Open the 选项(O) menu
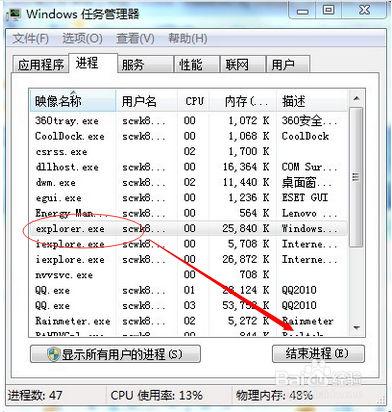 pyautogui.click(x=82, y=39)
